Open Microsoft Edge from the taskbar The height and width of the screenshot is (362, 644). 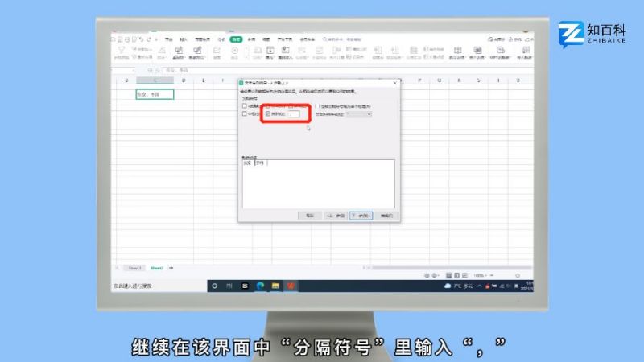[260, 286]
